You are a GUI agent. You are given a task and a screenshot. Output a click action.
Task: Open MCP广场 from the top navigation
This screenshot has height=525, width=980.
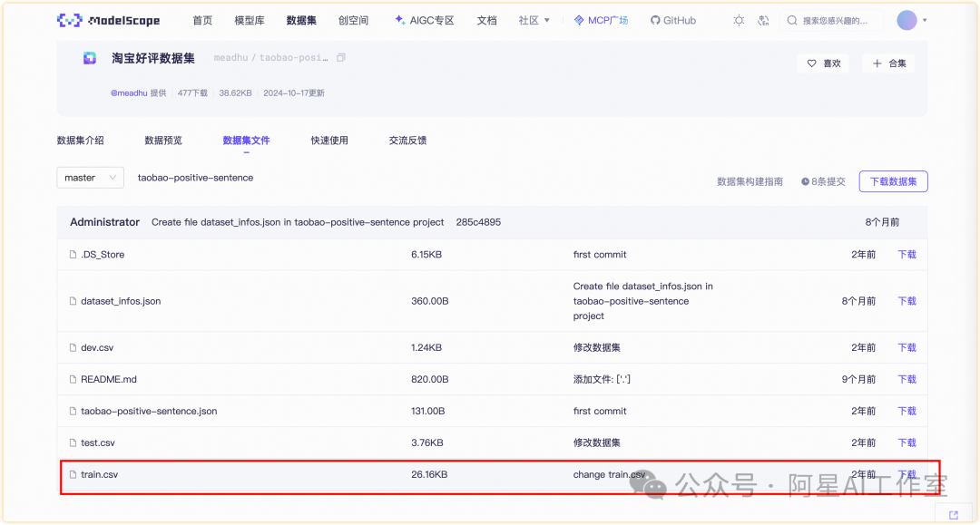[x=602, y=21]
